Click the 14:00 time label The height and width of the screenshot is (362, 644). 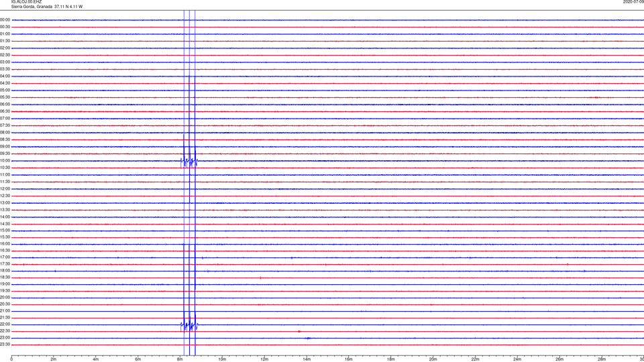5,217
